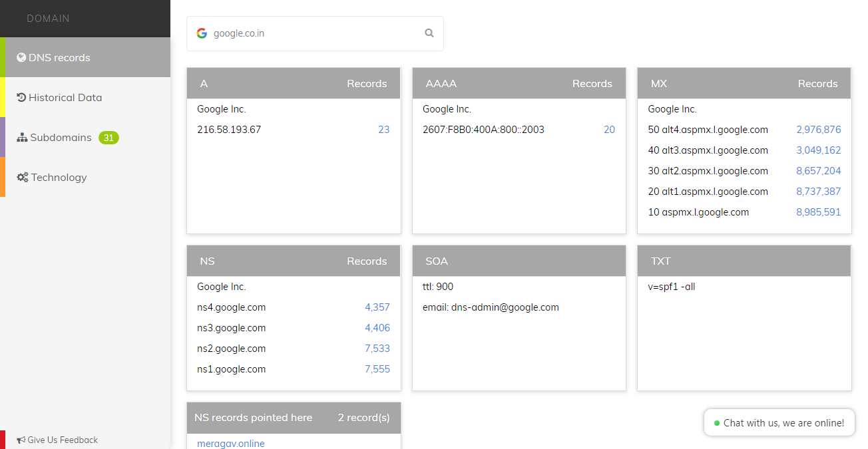Open the meragav.online link
The image size is (868, 449).
point(231,444)
